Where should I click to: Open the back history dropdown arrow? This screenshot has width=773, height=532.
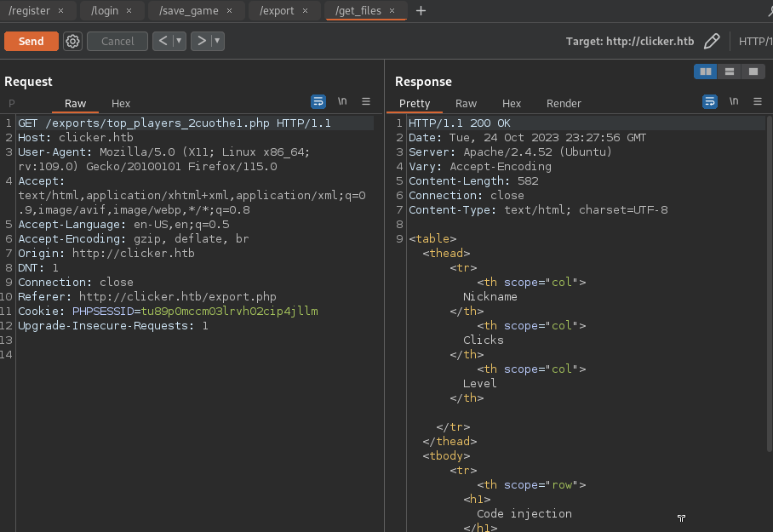180,41
